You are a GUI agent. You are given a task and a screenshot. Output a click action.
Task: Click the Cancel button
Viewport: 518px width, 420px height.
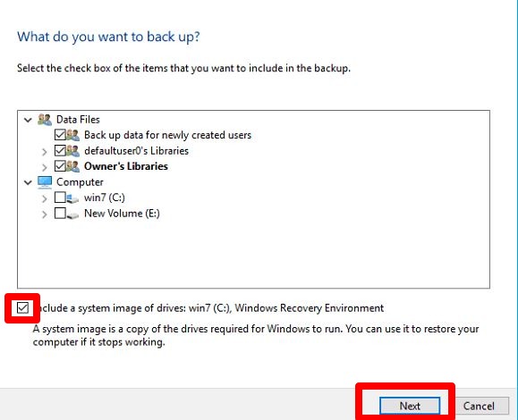[x=479, y=406]
